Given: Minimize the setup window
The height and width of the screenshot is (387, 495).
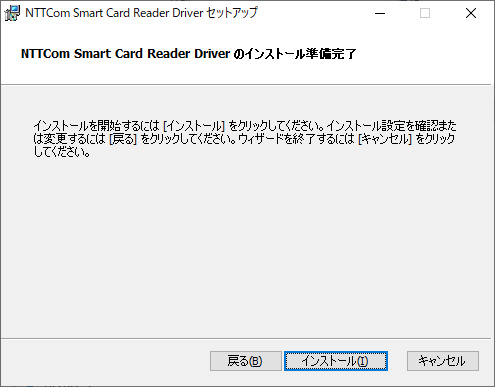Looking at the screenshot, I should pos(380,13).
